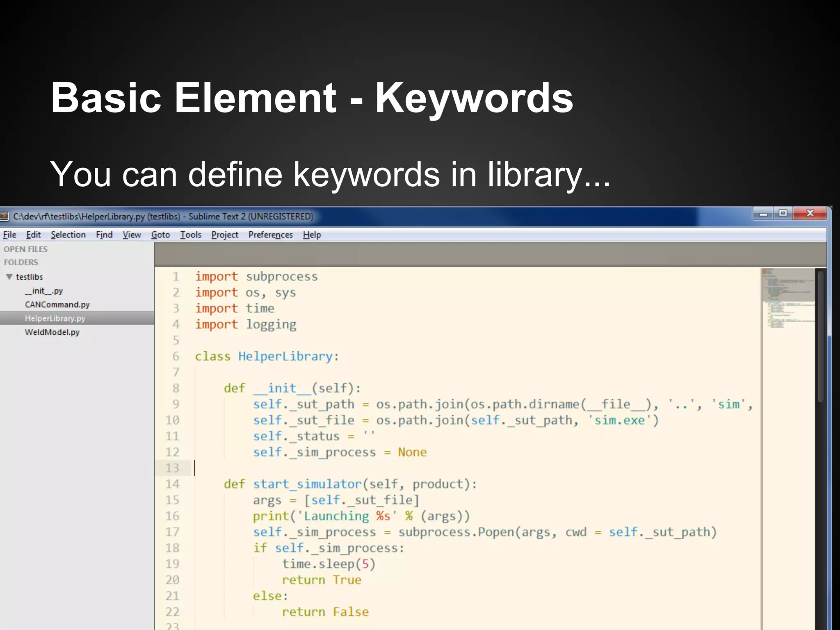
Task: Select HelperLibrary.py in the sidebar
Action: point(55,318)
